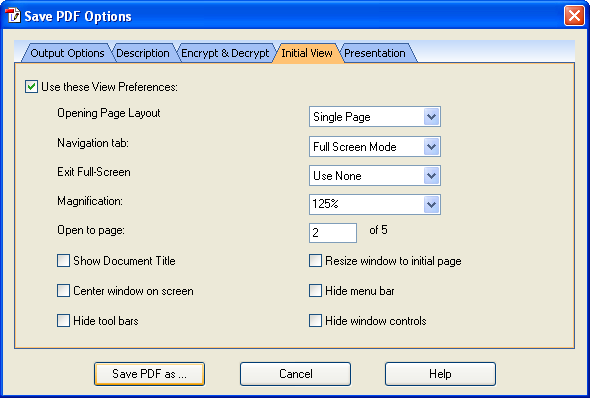Click the 'Navigation tab:' label
The height and width of the screenshot is (398, 590).
[x=93, y=143]
